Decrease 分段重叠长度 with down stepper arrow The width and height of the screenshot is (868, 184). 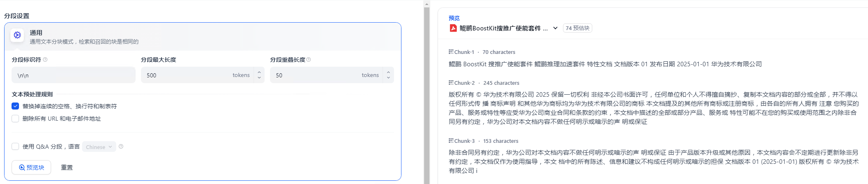point(388,78)
